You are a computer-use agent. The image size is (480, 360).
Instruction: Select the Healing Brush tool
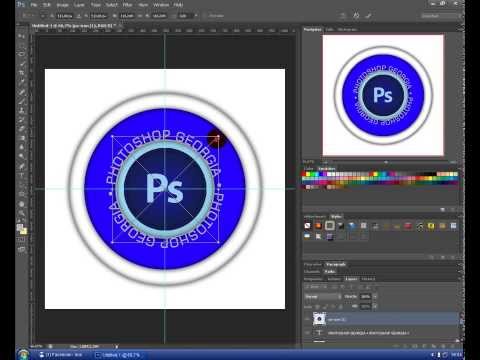[22, 92]
